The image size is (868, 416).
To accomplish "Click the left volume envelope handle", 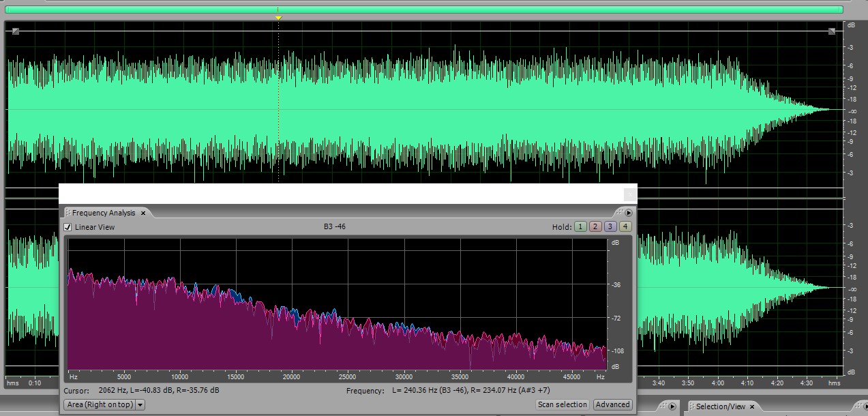I will pyautogui.click(x=16, y=31).
